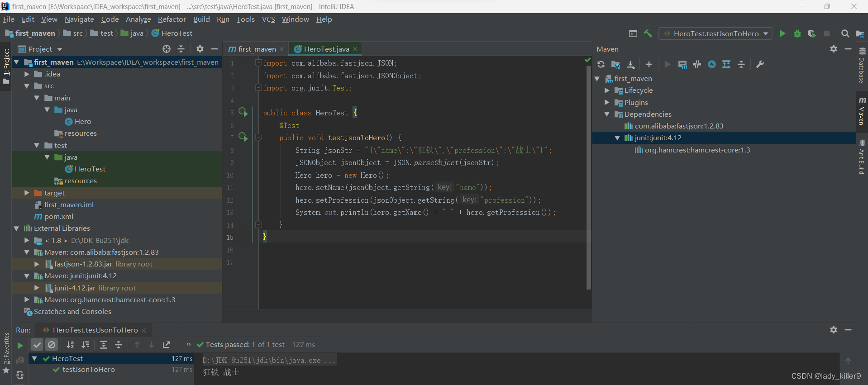Open the Database side tool window
This screenshot has height=385, width=868.
coord(862,66)
